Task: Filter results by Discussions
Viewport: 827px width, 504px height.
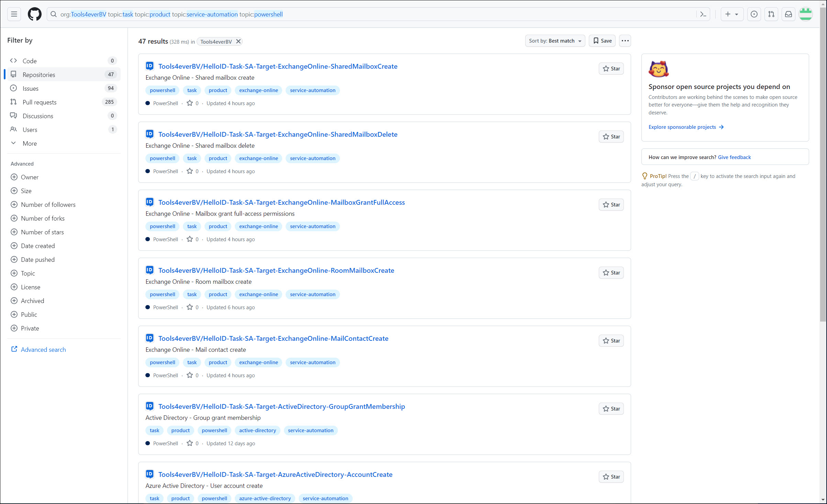Action: coord(64,116)
